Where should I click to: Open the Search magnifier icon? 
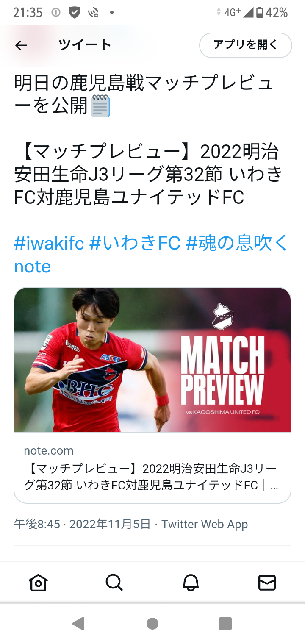coord(114,583)
